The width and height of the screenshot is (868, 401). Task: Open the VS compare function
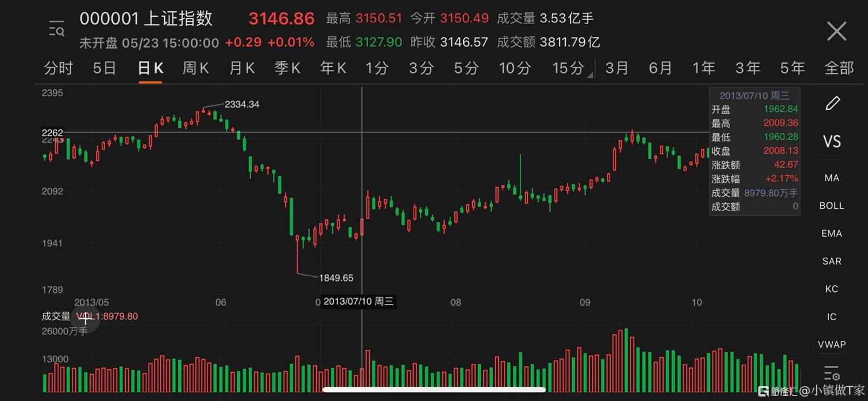[x=832, y=141]
